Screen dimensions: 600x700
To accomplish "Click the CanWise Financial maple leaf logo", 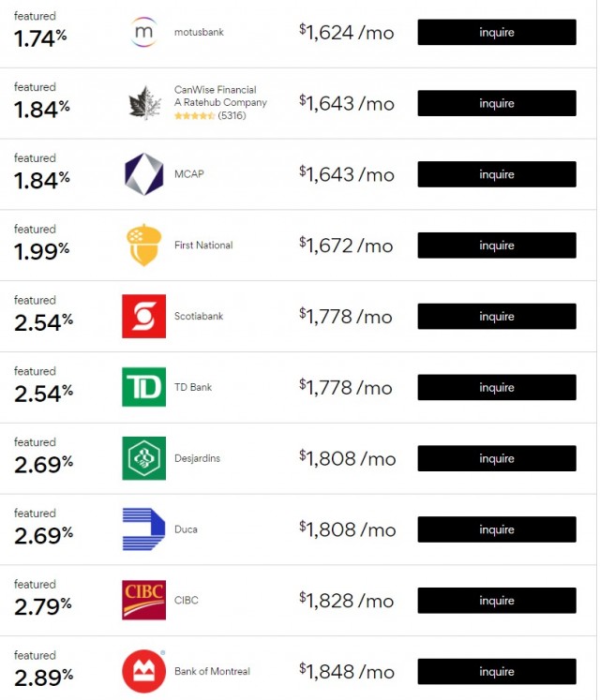I will (143, 103).
